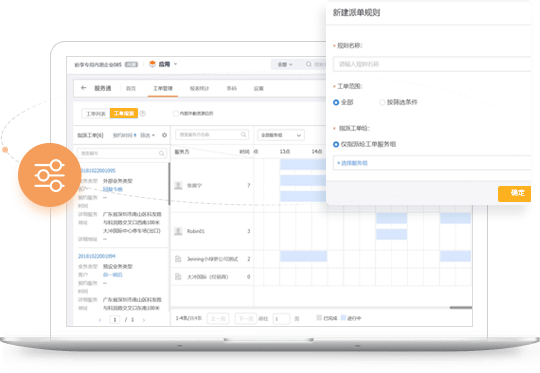Viewport: 540px width, 373px height.
Task: Click Robin01's avatar icon
Action: pos(178,231)
